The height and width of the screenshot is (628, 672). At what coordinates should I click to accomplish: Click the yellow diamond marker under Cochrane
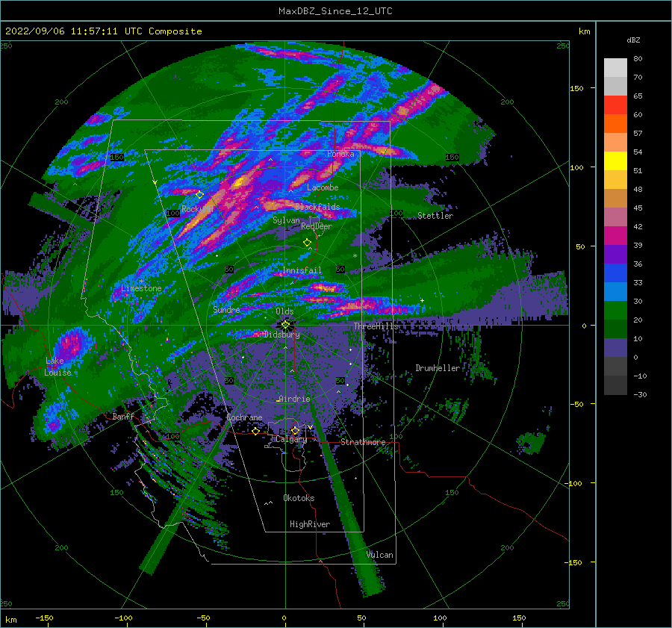(x=256, y=431)
